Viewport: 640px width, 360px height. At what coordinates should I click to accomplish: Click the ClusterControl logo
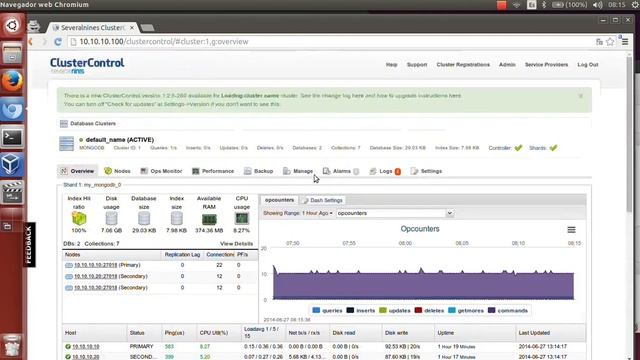click(x=87, y=65)
